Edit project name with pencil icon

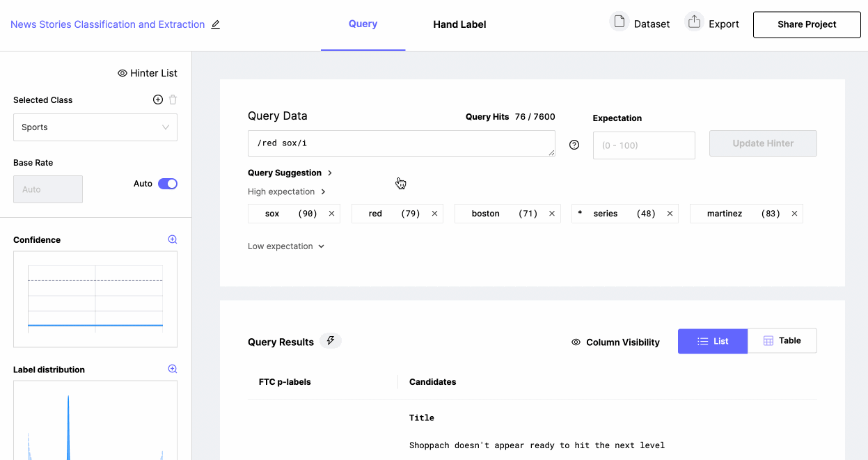[x=216, y=24]
